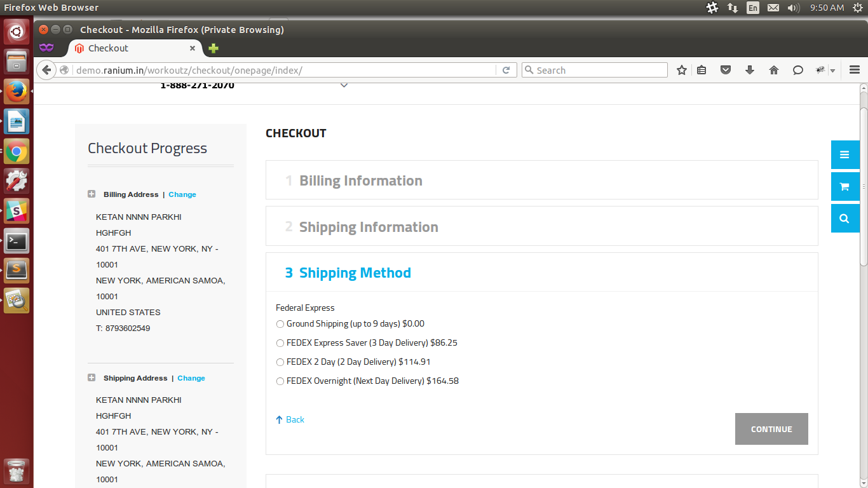868x488 pixels.
Task: Bookmark this page with the star icon
Action: click(x=682, y=70)
